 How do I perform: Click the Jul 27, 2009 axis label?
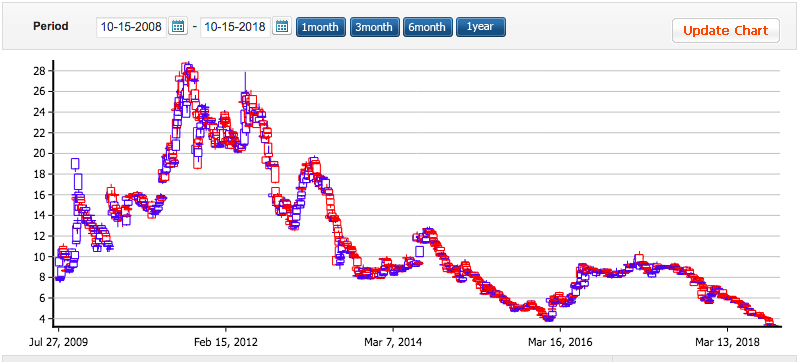(58, 342)
